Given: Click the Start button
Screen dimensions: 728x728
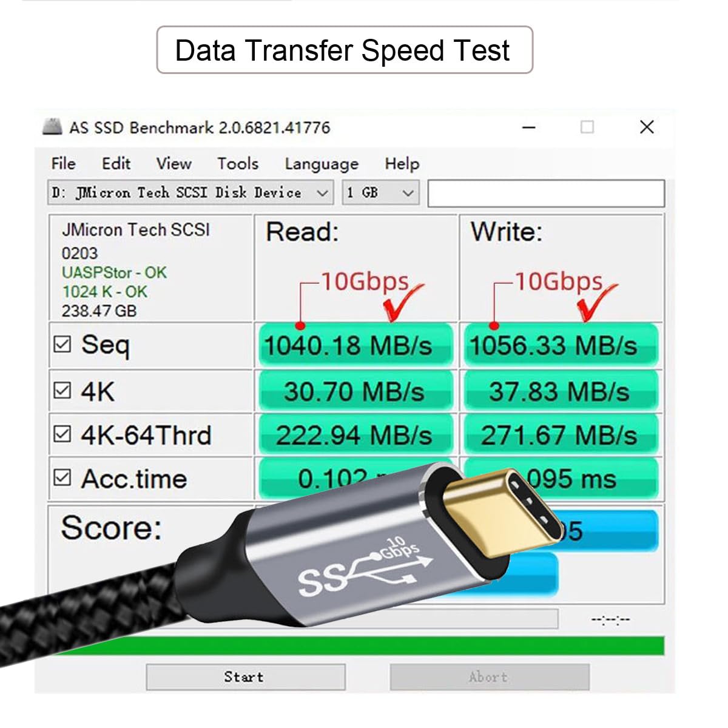Looking at the screenshot, I should coord(246,677).
